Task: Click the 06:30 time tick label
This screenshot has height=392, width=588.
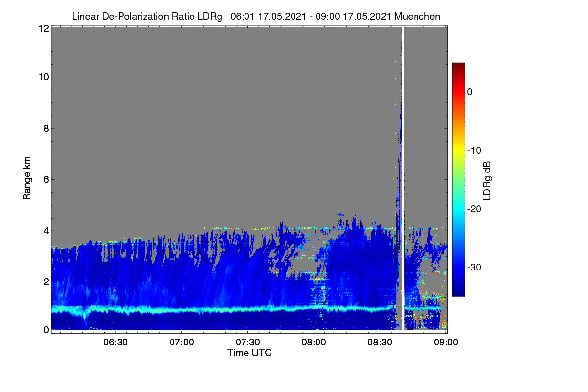Action: (116, 343)
